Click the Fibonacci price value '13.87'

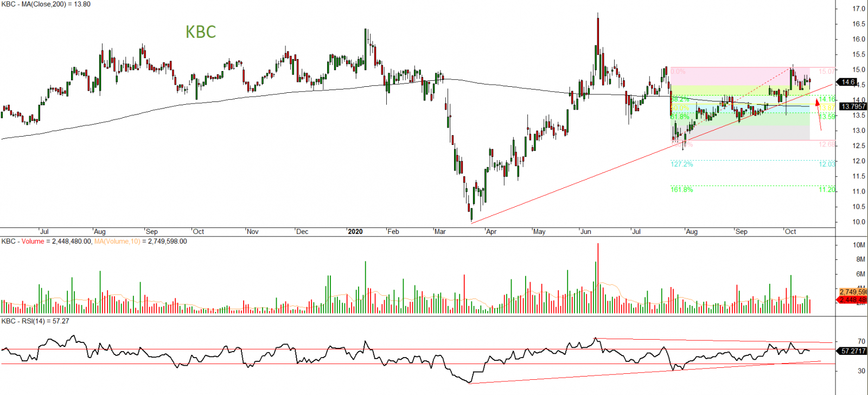click(x=827, y=108)
